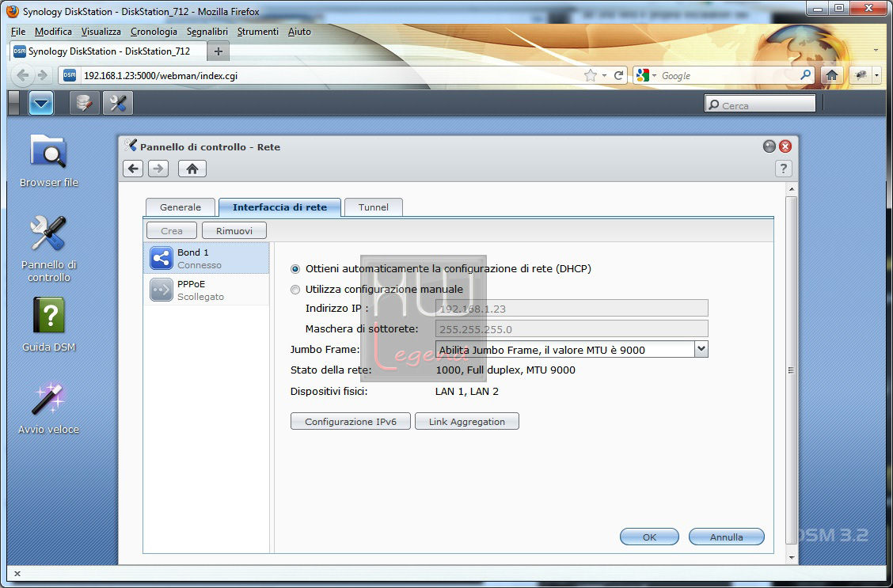
Task: Click the DSM site icon in address bar
Action: [x=70, y=75]
